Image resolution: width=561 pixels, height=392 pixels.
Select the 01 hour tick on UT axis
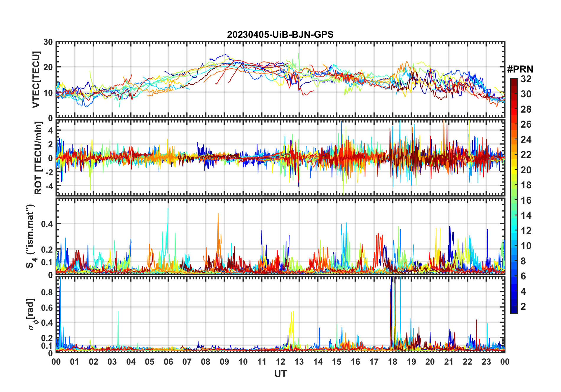pyautogui.click(x=75, y=362)
